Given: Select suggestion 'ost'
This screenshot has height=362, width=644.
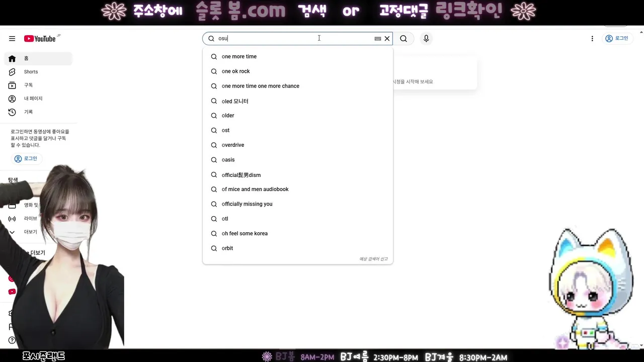Looking at the screenshot, I should (298, 130).
